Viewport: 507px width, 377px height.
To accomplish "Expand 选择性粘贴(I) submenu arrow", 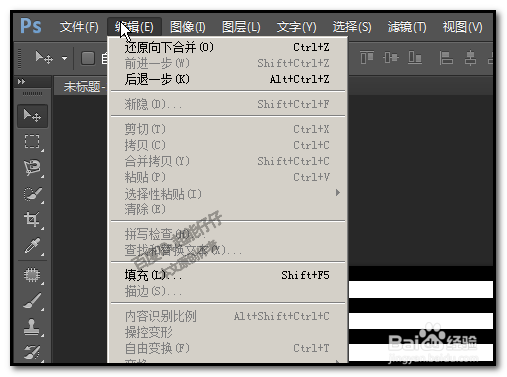I will click(x=338, y=193).
